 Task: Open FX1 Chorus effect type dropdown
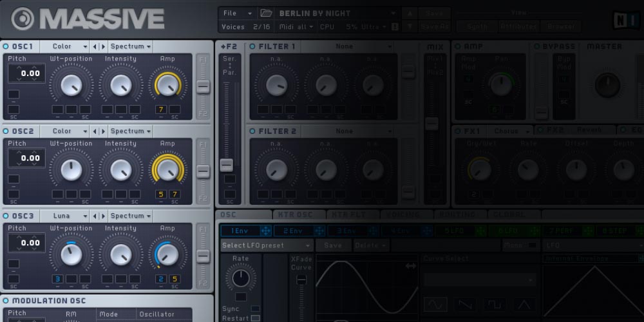(511, 131)
